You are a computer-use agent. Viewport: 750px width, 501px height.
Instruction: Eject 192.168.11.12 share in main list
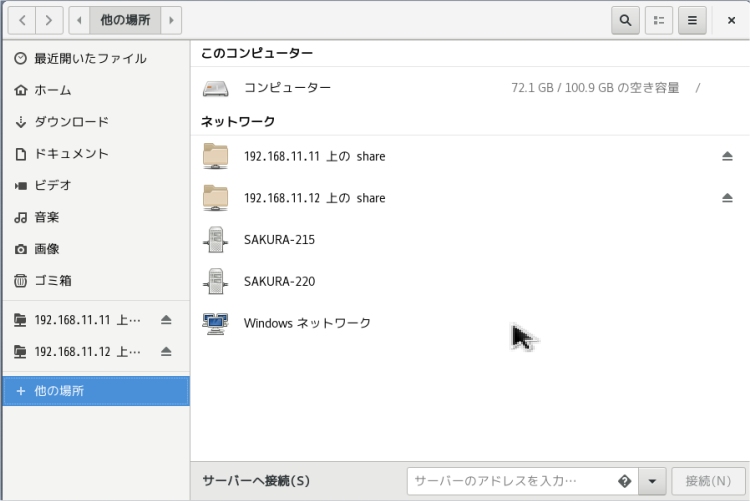click(x=727, y=198)
